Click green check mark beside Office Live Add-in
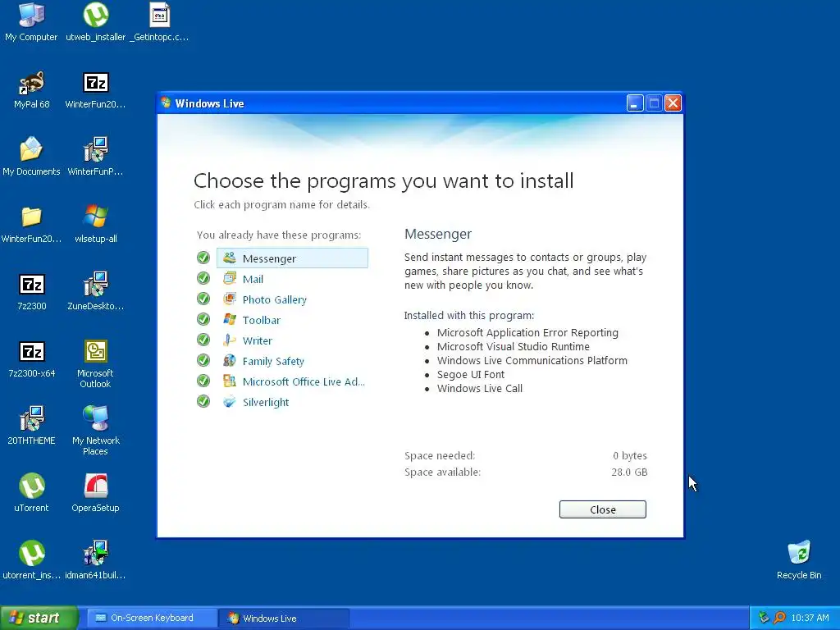This screenshot has width=840, height=630. pos(203,381)
